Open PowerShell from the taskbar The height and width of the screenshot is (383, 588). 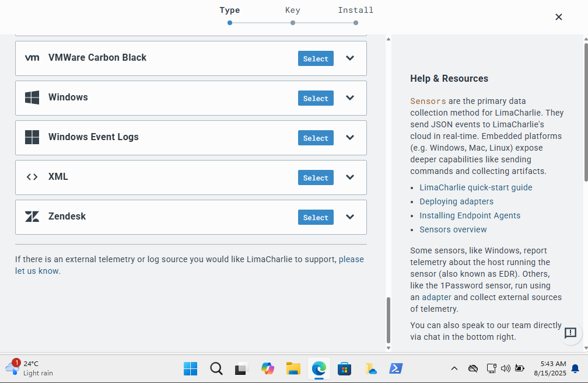click(x=396, y=369)
